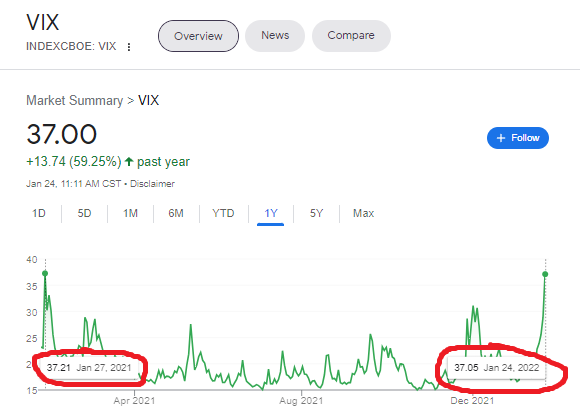Click the Jan 24, 11:11 AM CST timestamp
Viewport: 583px width, 419px height.
74,184
